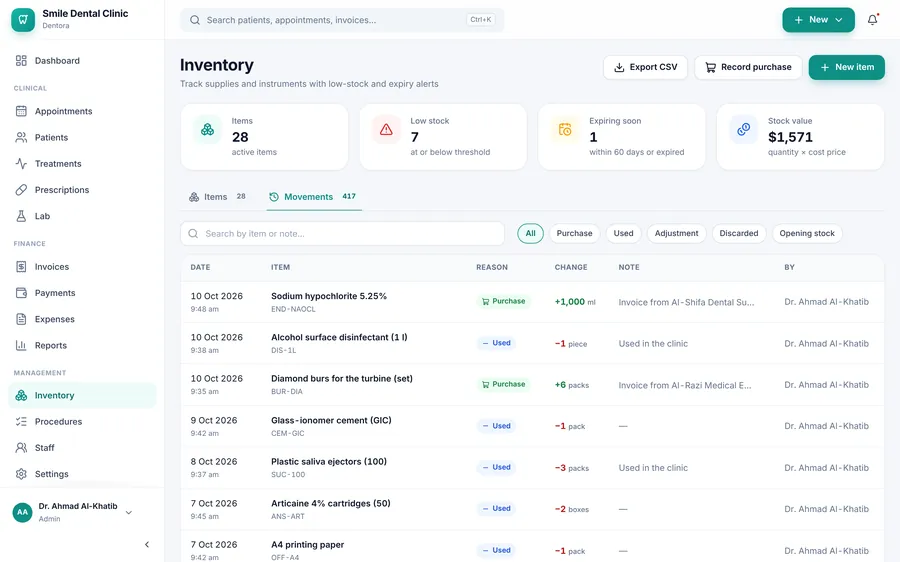Click Export CSV button
Image resolution: width=900 pixels, height=562 pixels.
pos(645,67)
